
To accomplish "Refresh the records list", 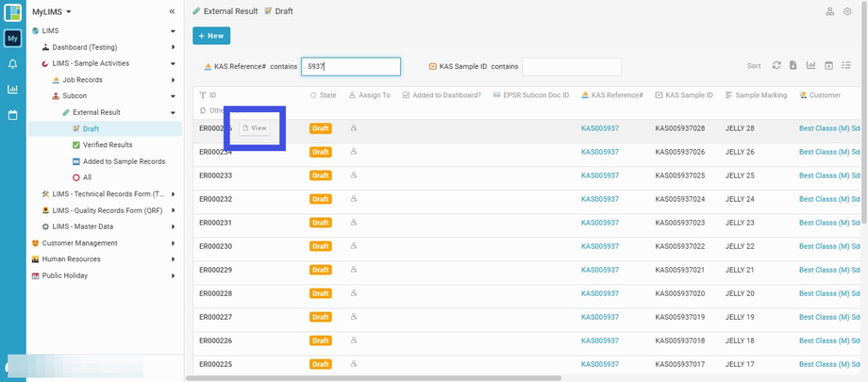I will click(x=776, y=65).
